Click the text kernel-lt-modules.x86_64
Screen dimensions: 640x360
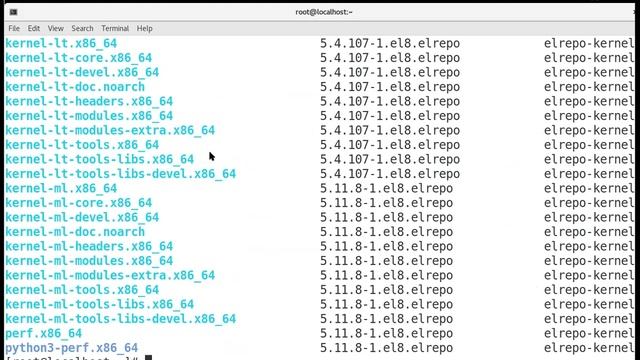click(89, 116)
